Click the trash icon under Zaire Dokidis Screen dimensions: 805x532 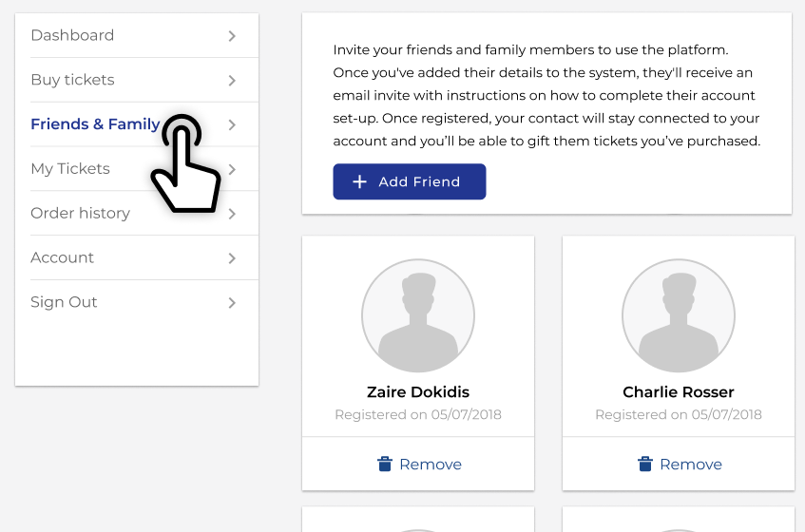(385, 464)
